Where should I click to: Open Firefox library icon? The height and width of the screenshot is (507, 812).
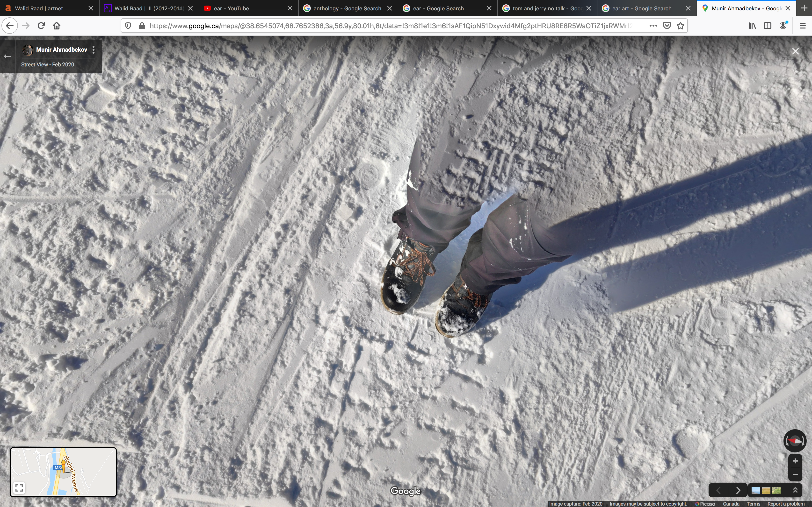(752, 26)
